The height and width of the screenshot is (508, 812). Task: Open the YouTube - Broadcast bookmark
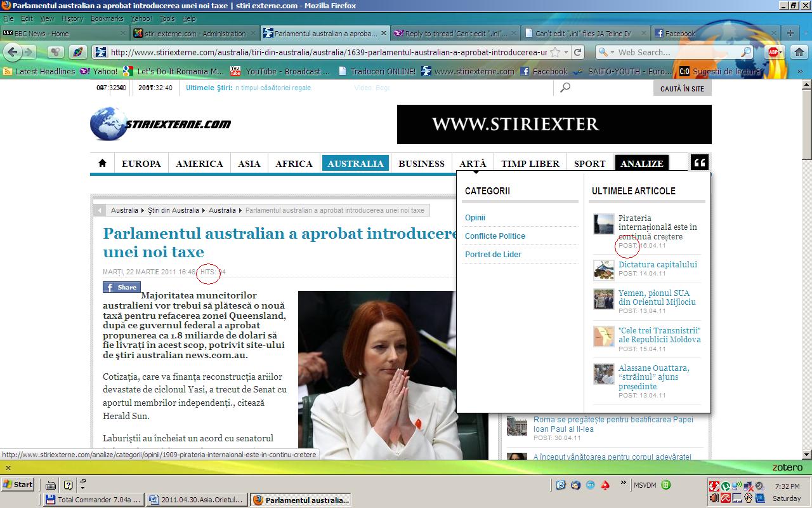click(280, 71)
